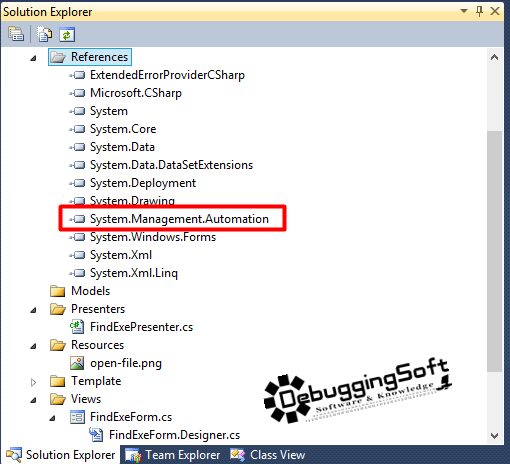Screen dimensions: 510x464
Task: Click the vertical scrollbar thumb
Action: click(x=495, y=251)
